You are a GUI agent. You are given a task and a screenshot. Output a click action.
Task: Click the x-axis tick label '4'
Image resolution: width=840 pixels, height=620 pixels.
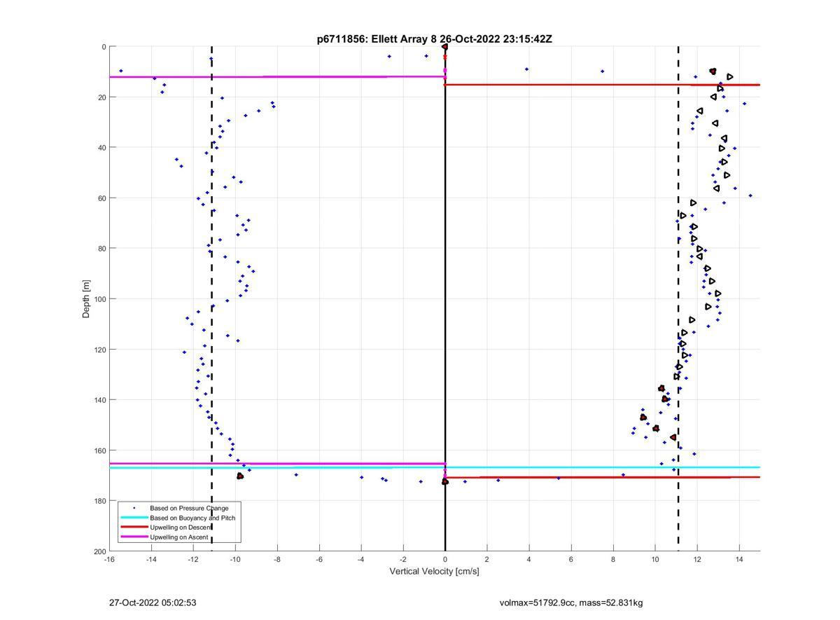(529, 559)
